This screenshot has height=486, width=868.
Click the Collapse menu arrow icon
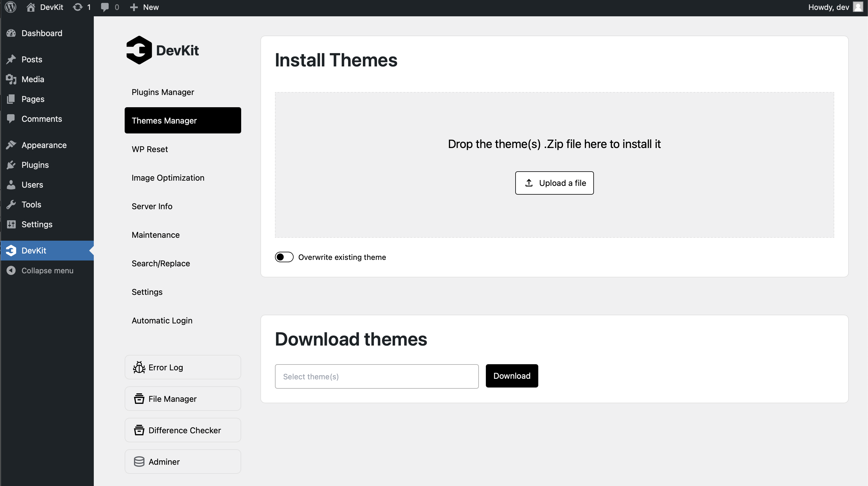click(x=11, y=270)
